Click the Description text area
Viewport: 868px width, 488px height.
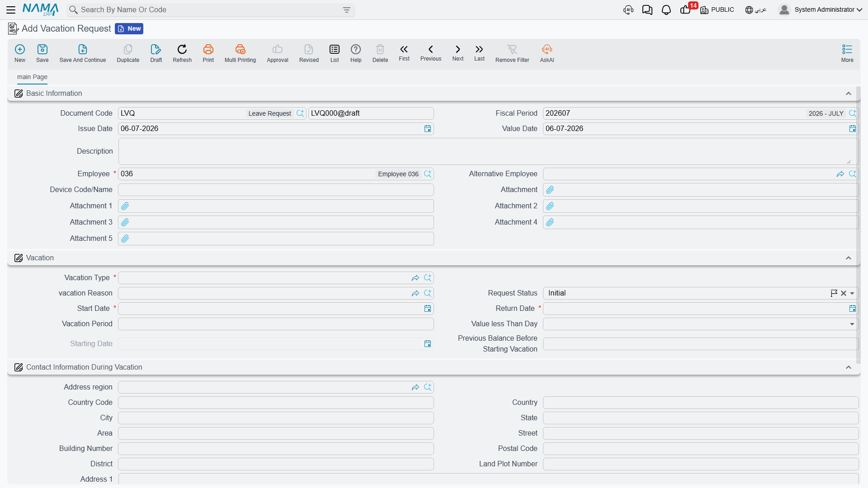488,151
